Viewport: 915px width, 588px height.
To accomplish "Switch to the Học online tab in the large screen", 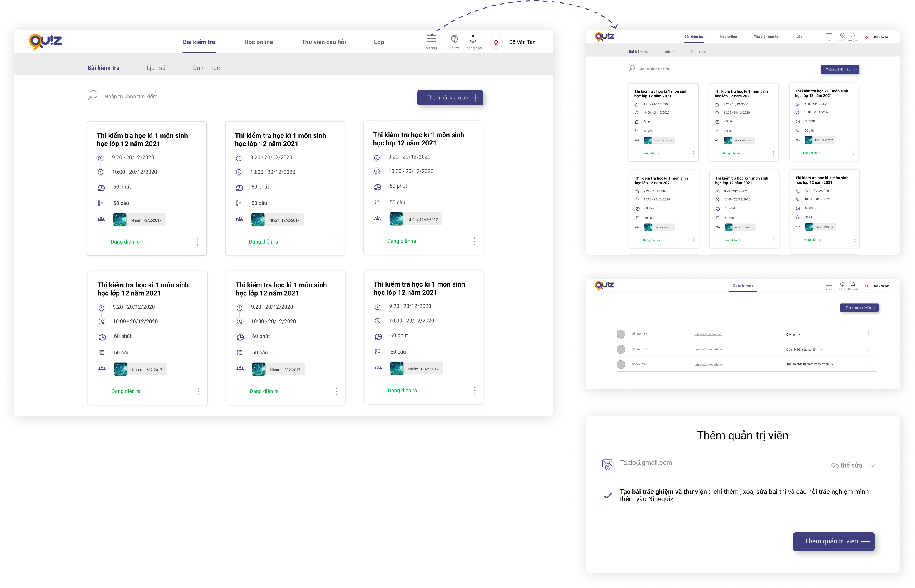I will [x=259, y=42].
